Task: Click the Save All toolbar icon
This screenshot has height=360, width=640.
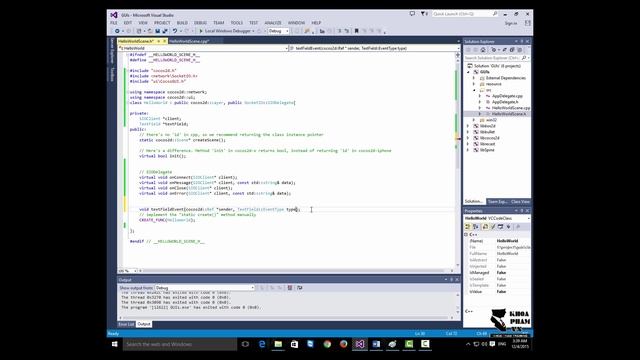Action: 165,31
